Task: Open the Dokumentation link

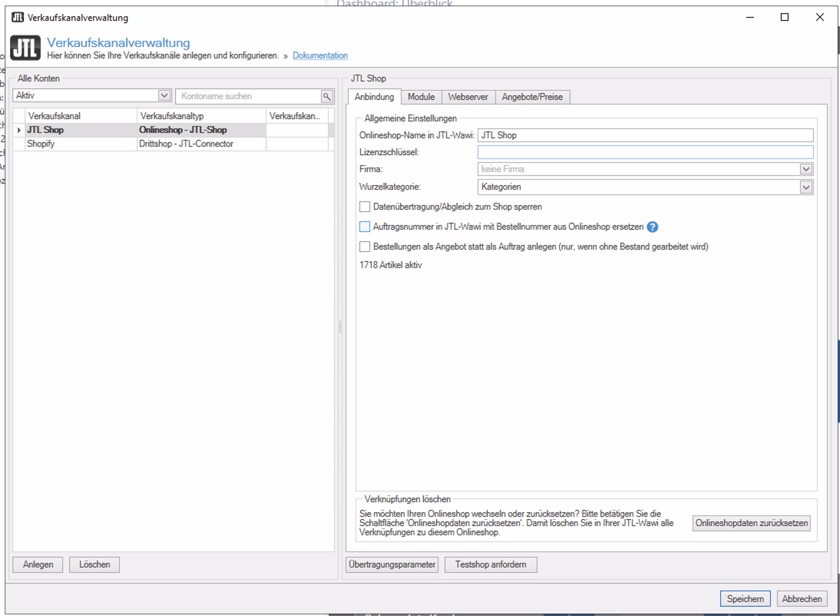Action: (320, 55)
